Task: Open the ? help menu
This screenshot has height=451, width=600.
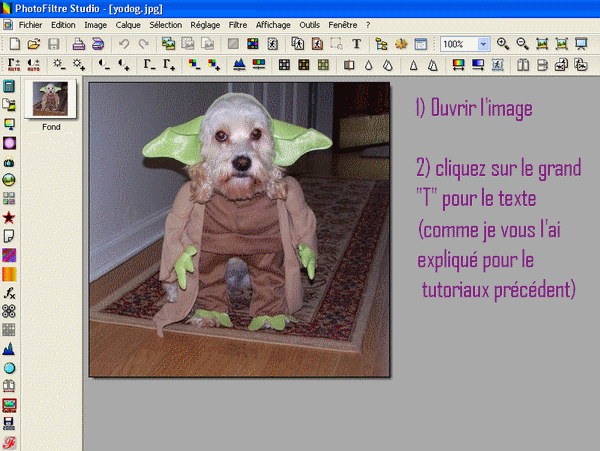Action: [x=368, y=25]
